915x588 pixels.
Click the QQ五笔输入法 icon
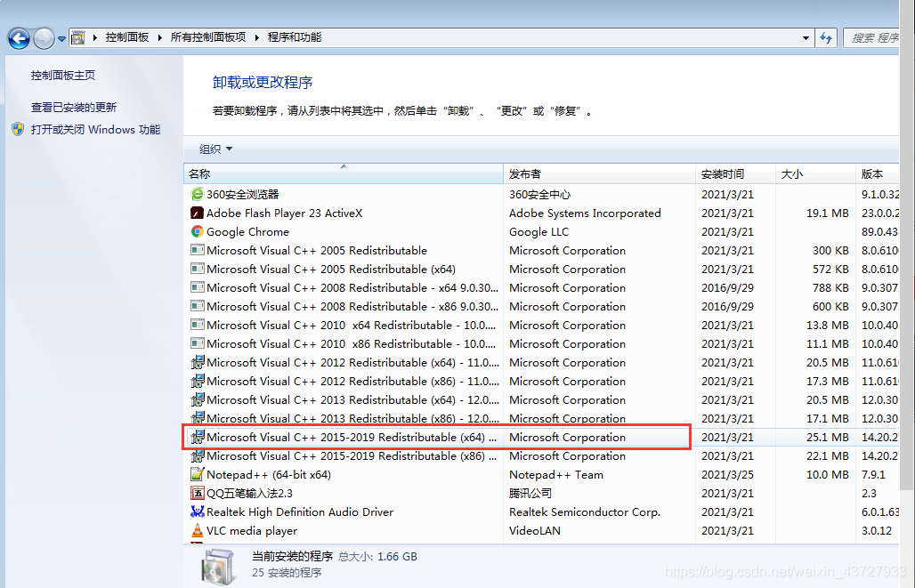[198, 493]
